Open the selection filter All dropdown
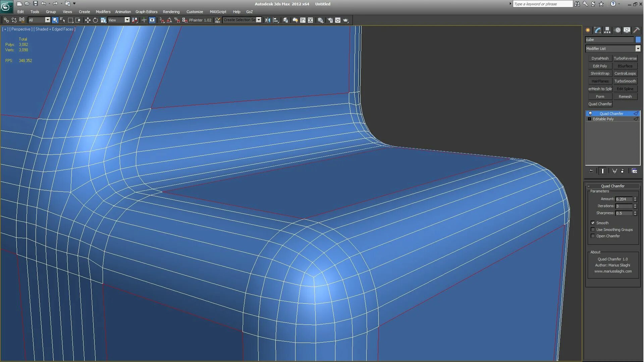This screenshot has height=362, width=644. click(48, 20)
